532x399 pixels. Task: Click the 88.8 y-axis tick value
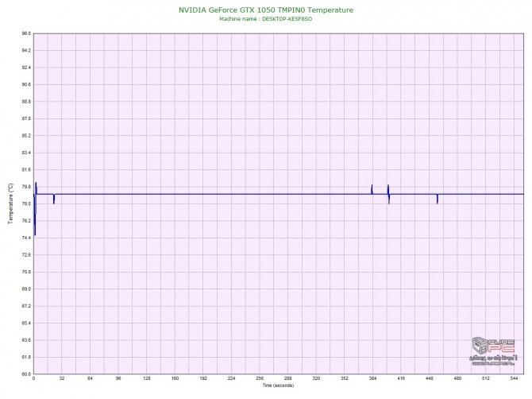pyautogui.click(x=26, y=102)
